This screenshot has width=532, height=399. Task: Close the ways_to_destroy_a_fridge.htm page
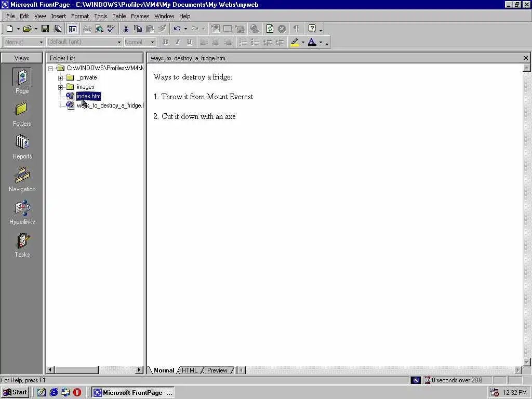coord(526,58)
